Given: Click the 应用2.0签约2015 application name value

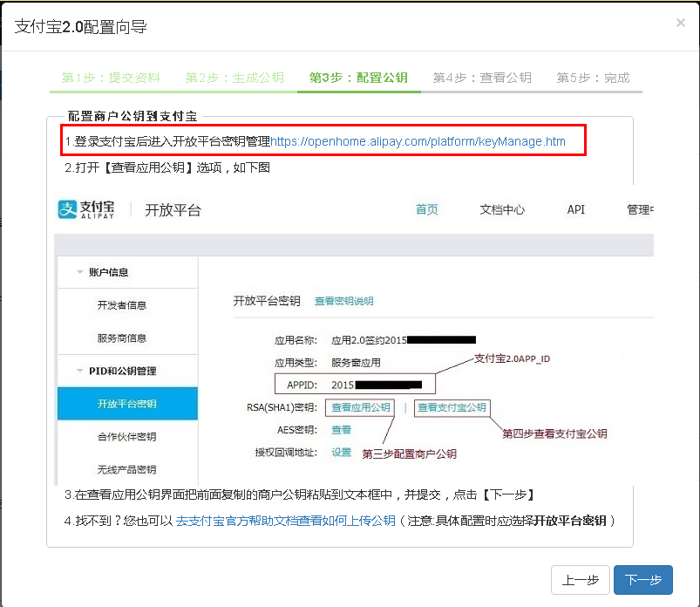Looking at the screenshot, I should pos(404,340).
